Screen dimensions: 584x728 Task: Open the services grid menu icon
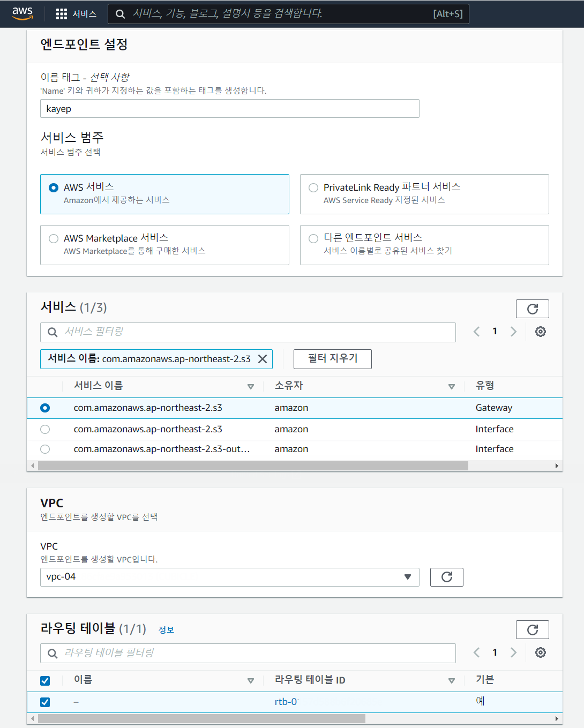62,14
